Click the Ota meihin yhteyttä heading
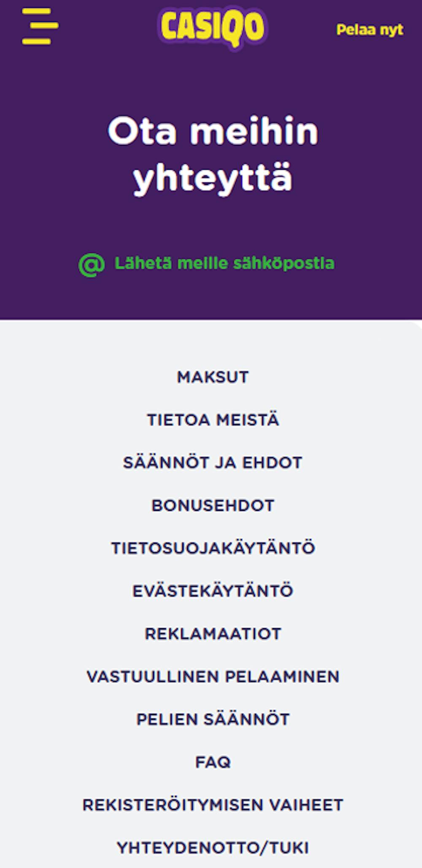The width and height of the screenshot is (422, 868). (212, 154)
